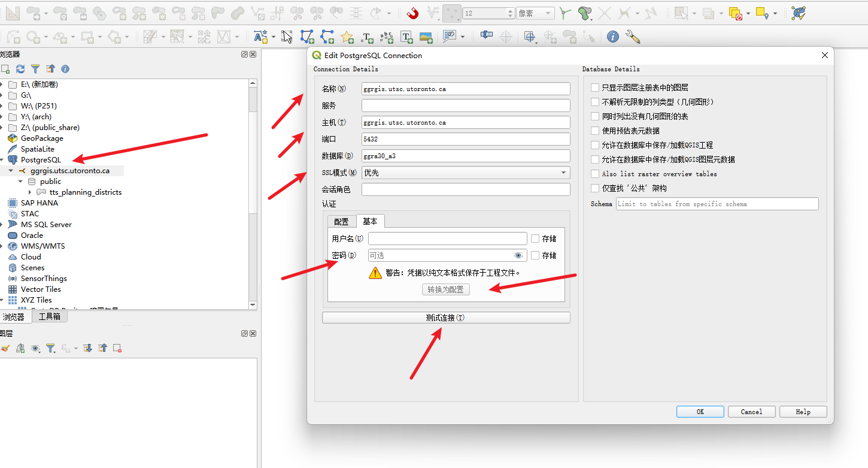This screenshot has width=868, height=468.
Task: Click the 主机 host input field
Action: click(466, 122)
